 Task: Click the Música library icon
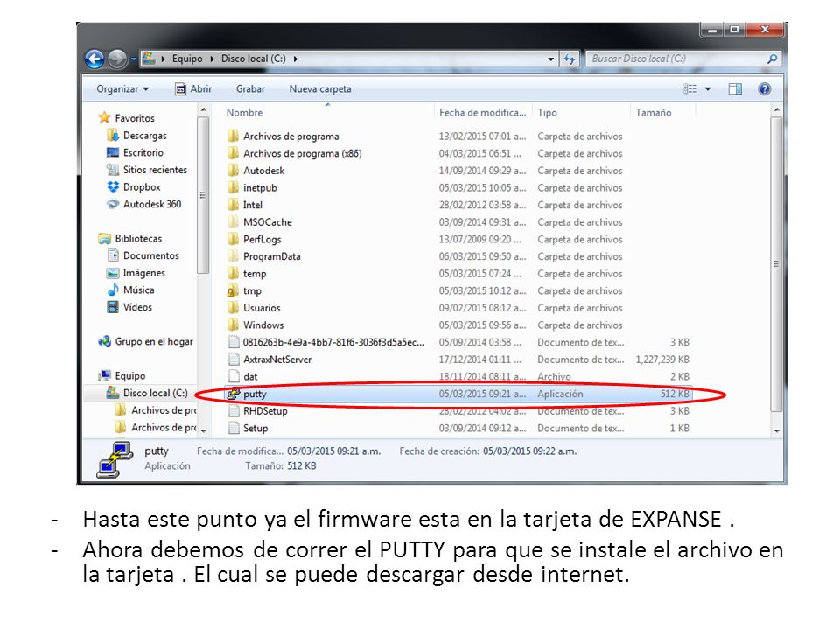[113, 290]
